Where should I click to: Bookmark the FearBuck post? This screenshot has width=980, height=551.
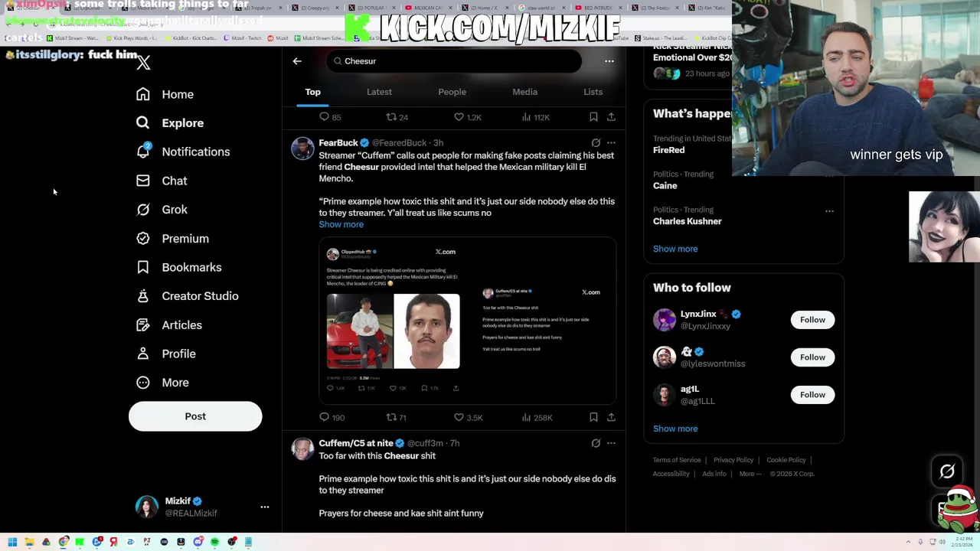click(593, 417)
